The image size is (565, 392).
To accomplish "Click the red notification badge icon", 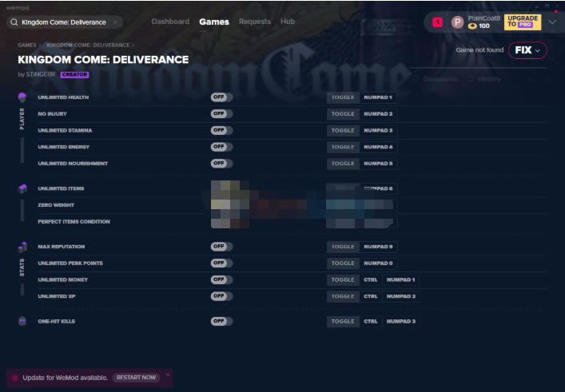I will (437, 22).
